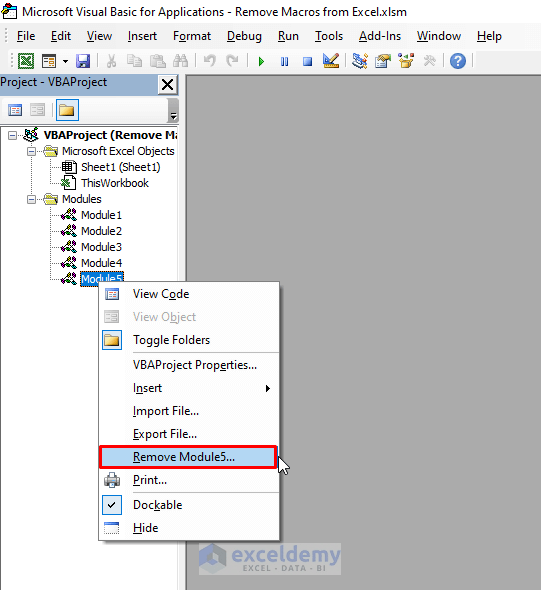541x590 pixels.
Task: Select Module2 in project tree
Action: click(102, 231)
